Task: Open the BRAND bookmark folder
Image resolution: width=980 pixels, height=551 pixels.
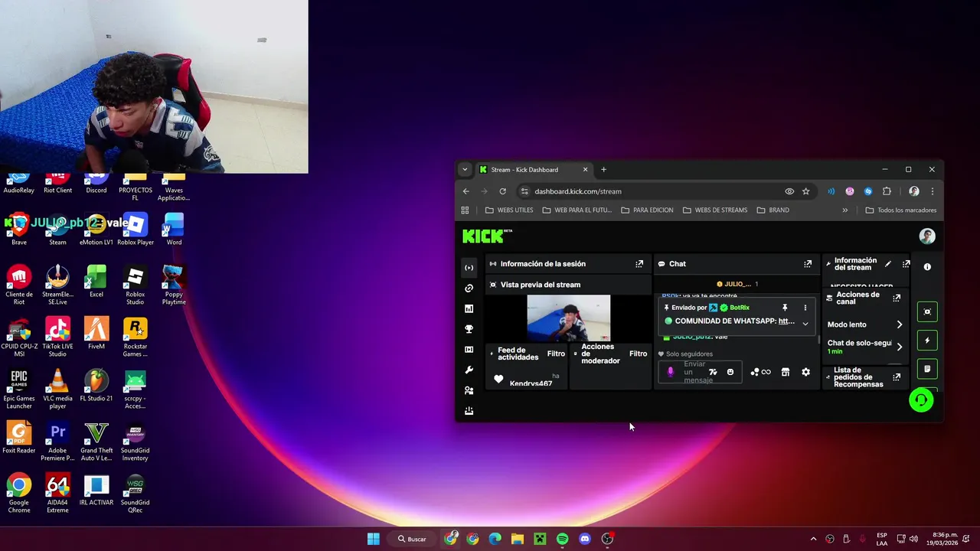Action: tap(773, 210)
